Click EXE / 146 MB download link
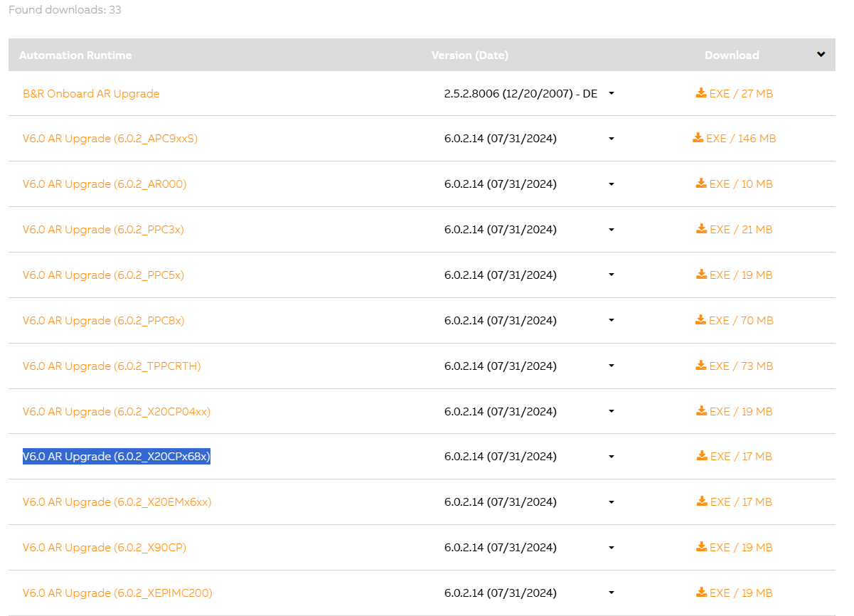Screen dimensions: 854x616 point(735,138)
